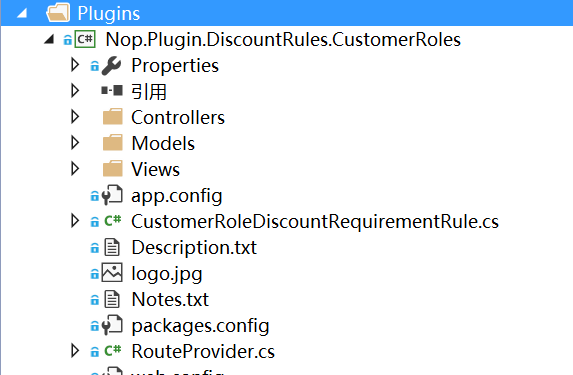Expand the Views folder
Screen dimensions: 573x375
75,169
